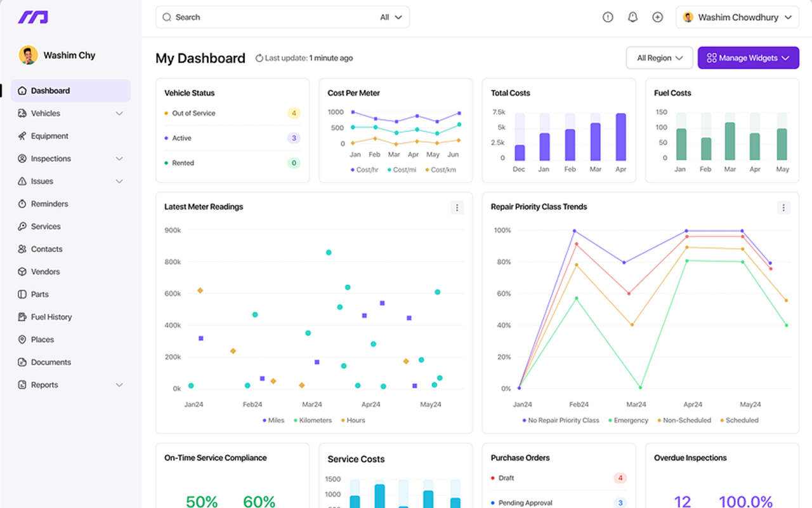Click the plus circle add icon
The width and height of the screenshot is (812, 508).
click(x=657, y=18)
